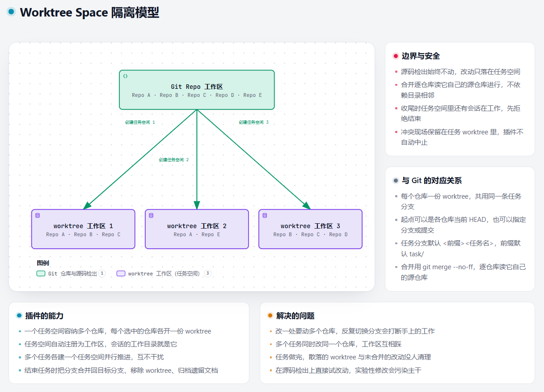Viewport: 544px width, 392px height.
Task: Click bullet 结束任务时把分支合并回目标分支
Action: click(x=121, y=370)
